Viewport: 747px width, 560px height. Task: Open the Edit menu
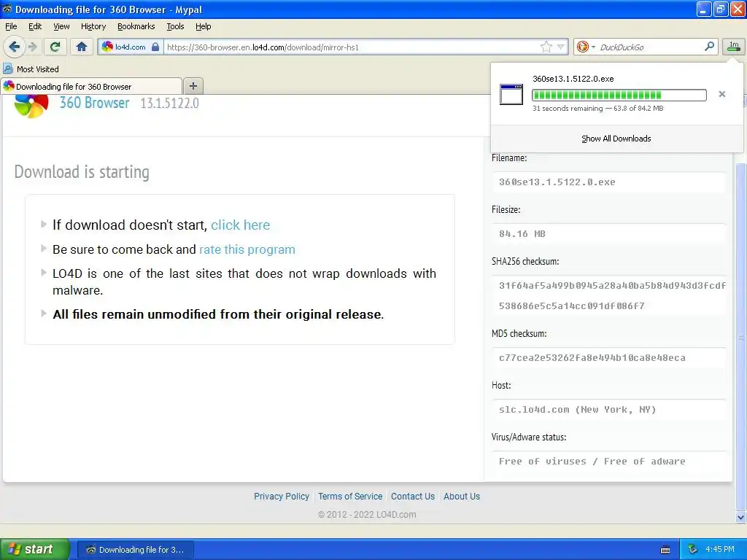35,26
